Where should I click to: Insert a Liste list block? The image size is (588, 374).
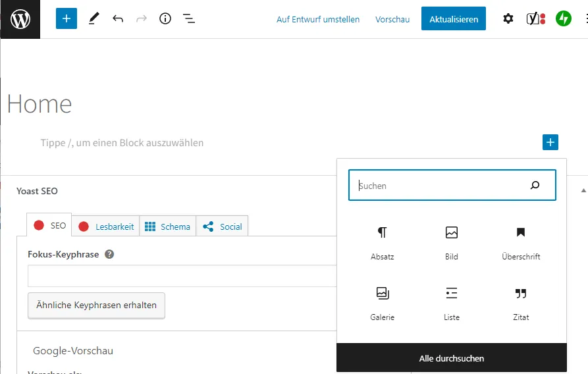pos(452,304)
